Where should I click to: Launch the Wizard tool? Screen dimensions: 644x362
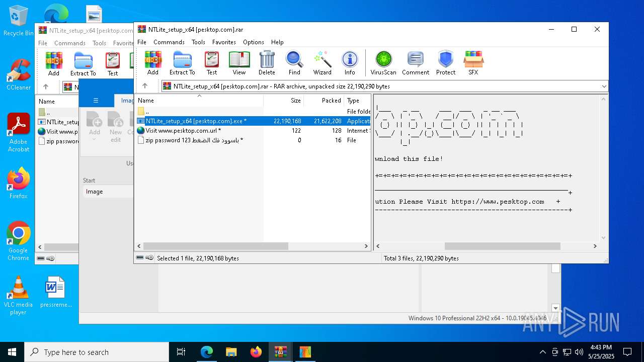pos(323,63)
